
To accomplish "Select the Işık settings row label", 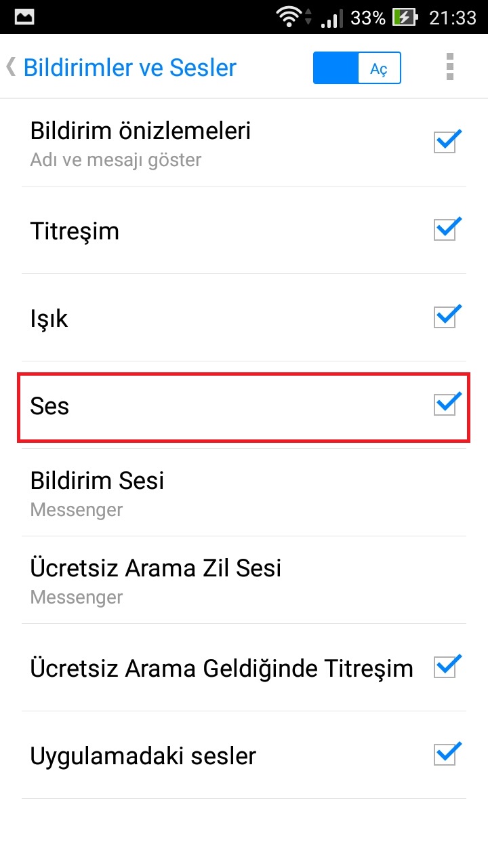I will point(49,319).
